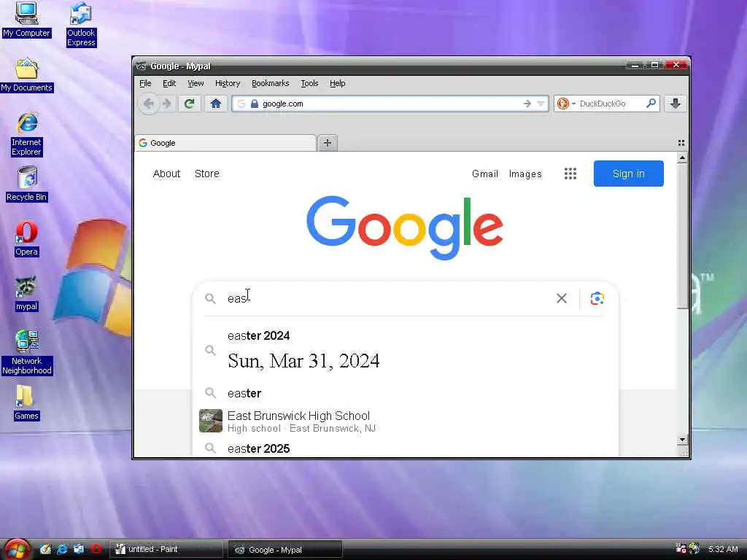This screenshot has height=560, width=747.
Task: Choose the 'easter 2025' suggestion
Action: pos(405,448)
